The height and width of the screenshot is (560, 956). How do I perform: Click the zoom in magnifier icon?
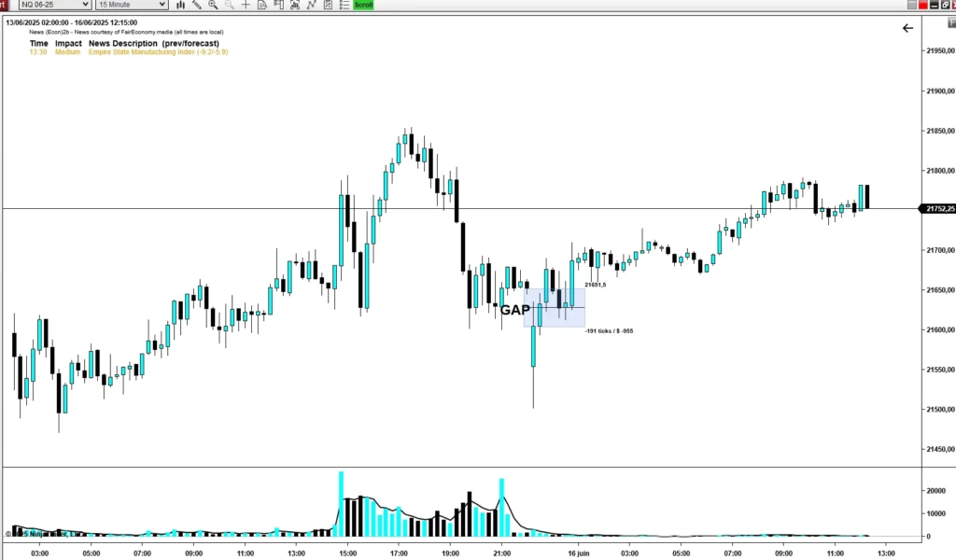point(213,5)
